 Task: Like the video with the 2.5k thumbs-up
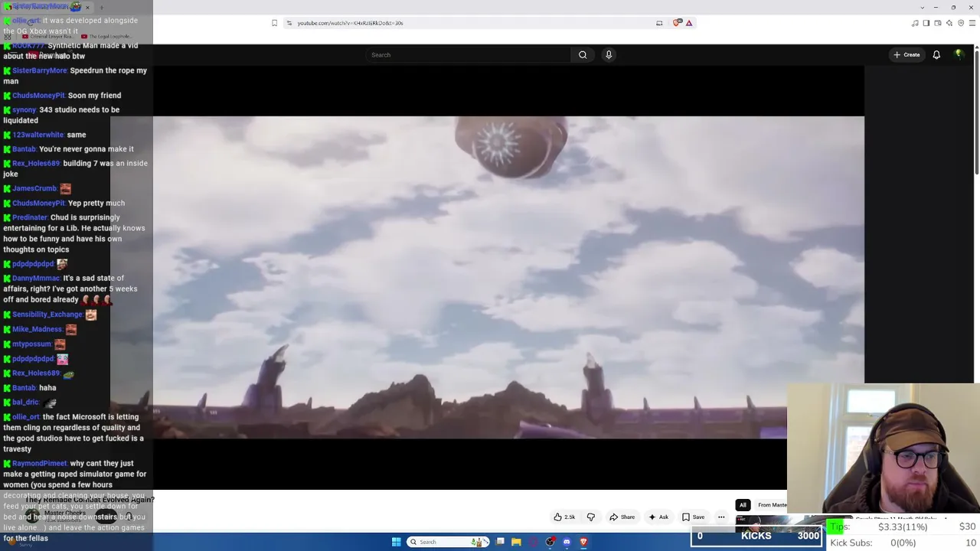tap(564, 517)
